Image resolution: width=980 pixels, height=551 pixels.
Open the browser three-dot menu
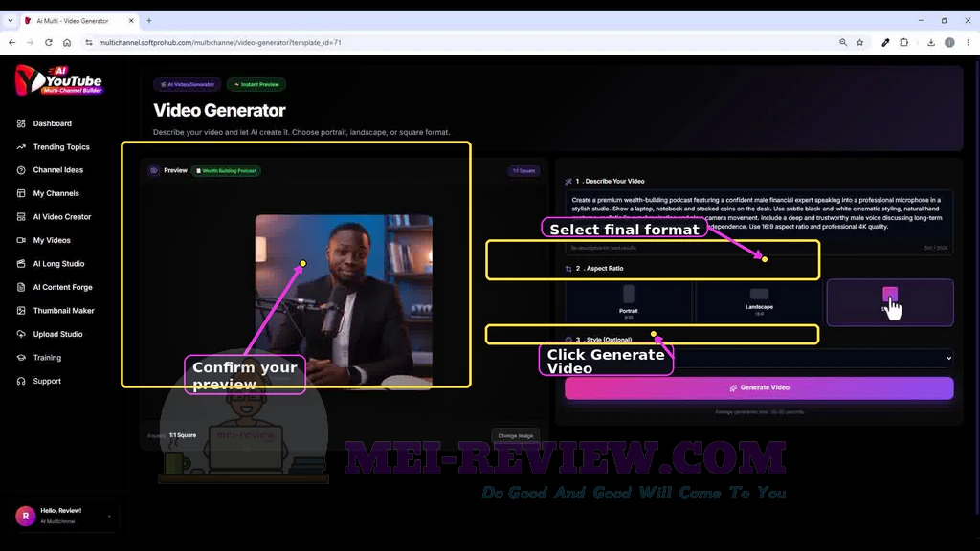coord(968,42)
